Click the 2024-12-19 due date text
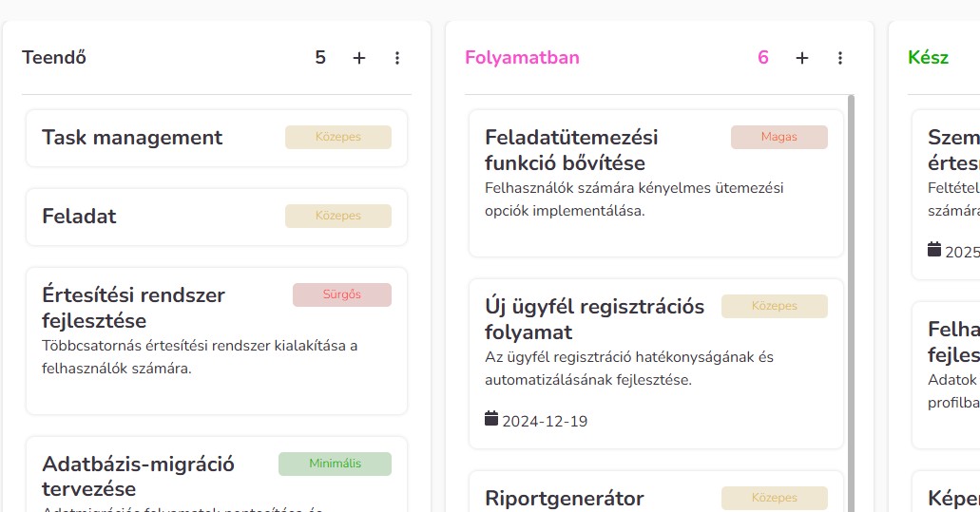The image size is (980, 512). tap(545, 421)
